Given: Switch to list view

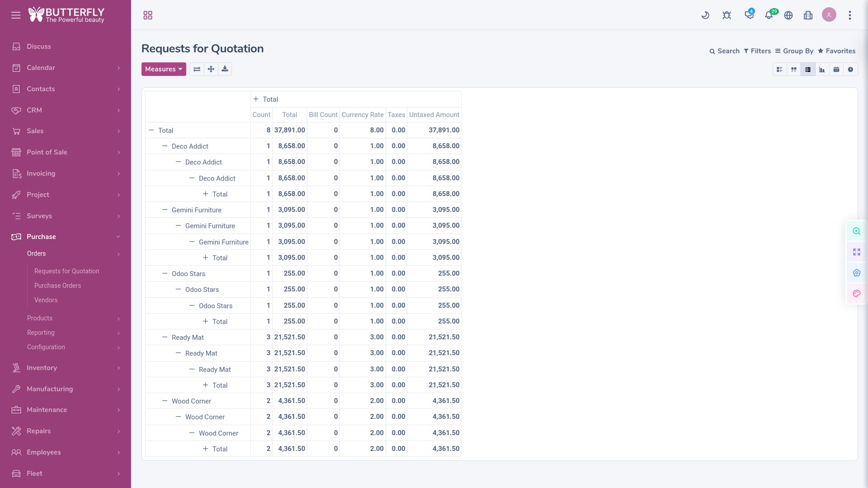Looking at the screenshot, I should (x=779, y=70).
